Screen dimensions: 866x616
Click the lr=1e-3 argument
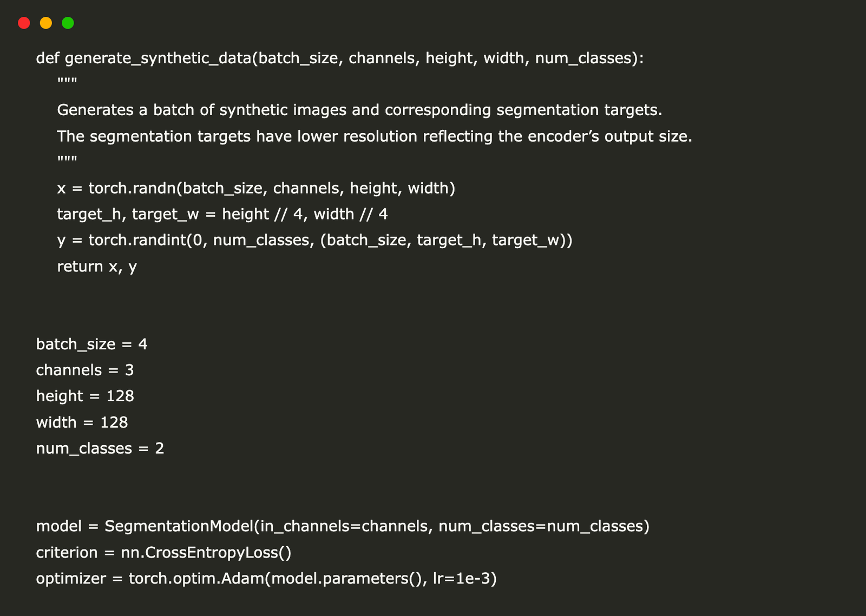[462, 579]
